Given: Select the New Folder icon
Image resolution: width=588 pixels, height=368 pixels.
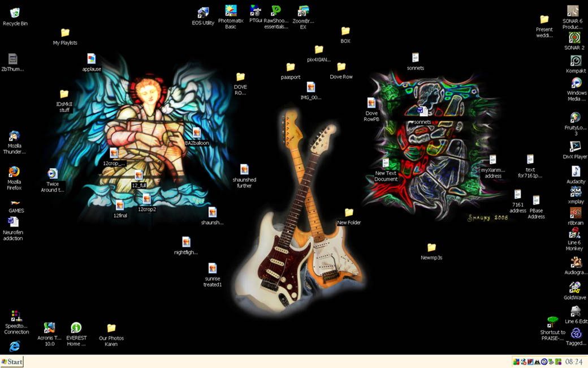Looking at the screenshot, I should coord(349,212).
